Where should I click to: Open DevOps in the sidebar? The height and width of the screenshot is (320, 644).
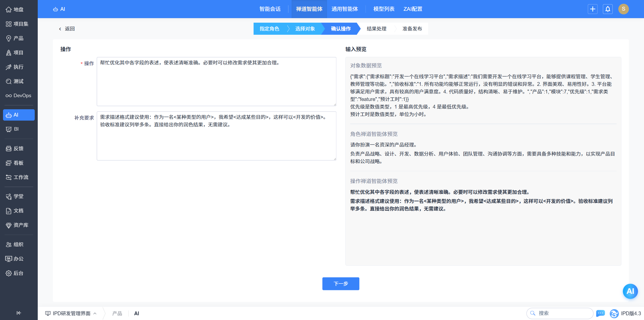coord(18,96)
